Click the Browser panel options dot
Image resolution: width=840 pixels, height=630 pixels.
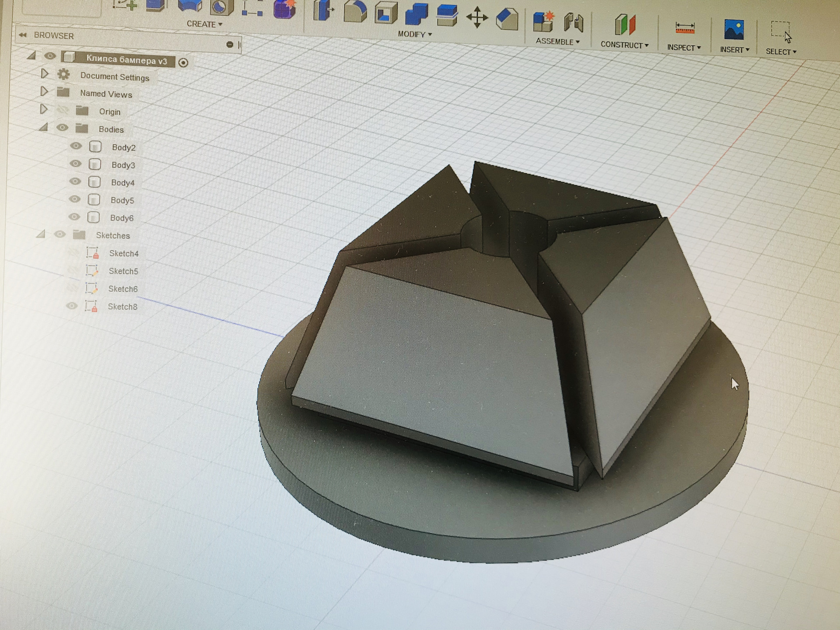230,44
